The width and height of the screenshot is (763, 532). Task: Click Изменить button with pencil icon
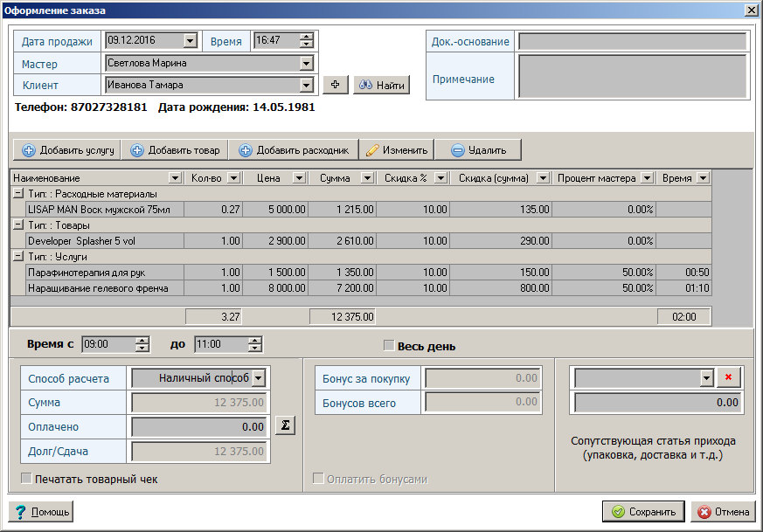click(397, 150)
